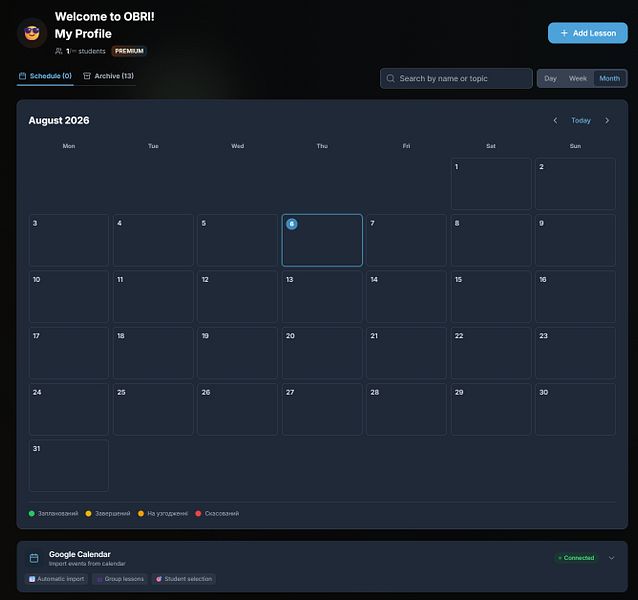Click the students count icon
Image resolution: width=638 pixels, height=600 pixels.
[x=59, y=51]
